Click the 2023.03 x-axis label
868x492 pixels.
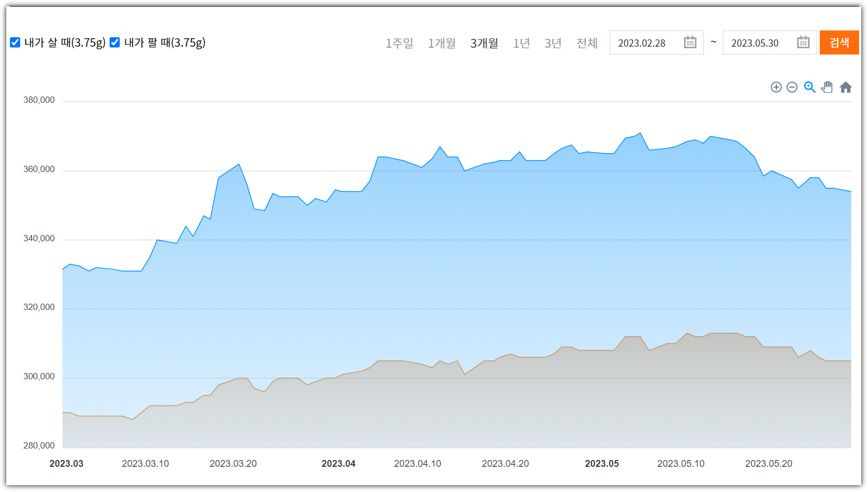point(67,464)
